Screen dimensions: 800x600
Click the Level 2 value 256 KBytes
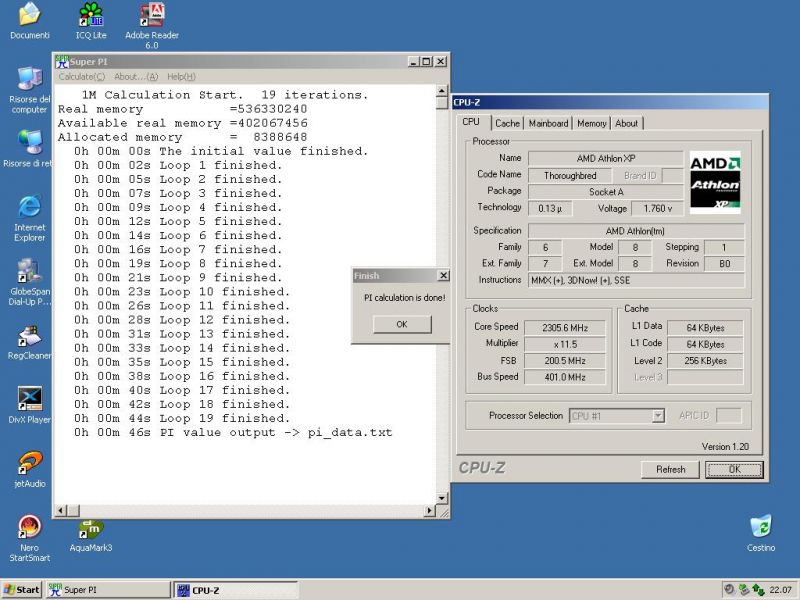tap(705, 361)
